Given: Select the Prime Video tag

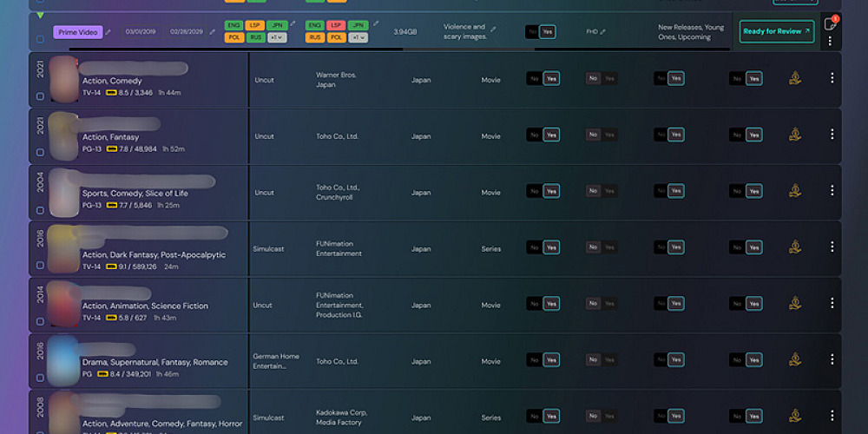Looking at the screenshot, I should point(78,32).
